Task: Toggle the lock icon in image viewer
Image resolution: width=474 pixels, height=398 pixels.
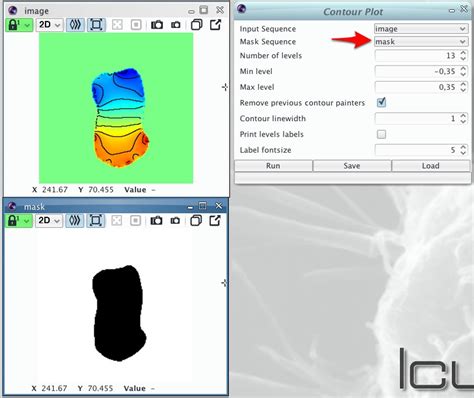Action: pos(19,25)
